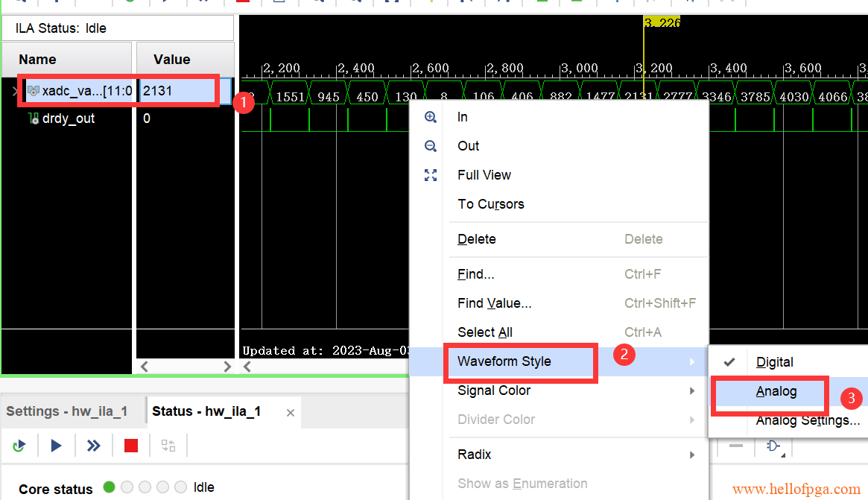Viewport: 868px width, 500px height.
Task: Select the drdy_out signal row
Action: click(x=68, y=118)
